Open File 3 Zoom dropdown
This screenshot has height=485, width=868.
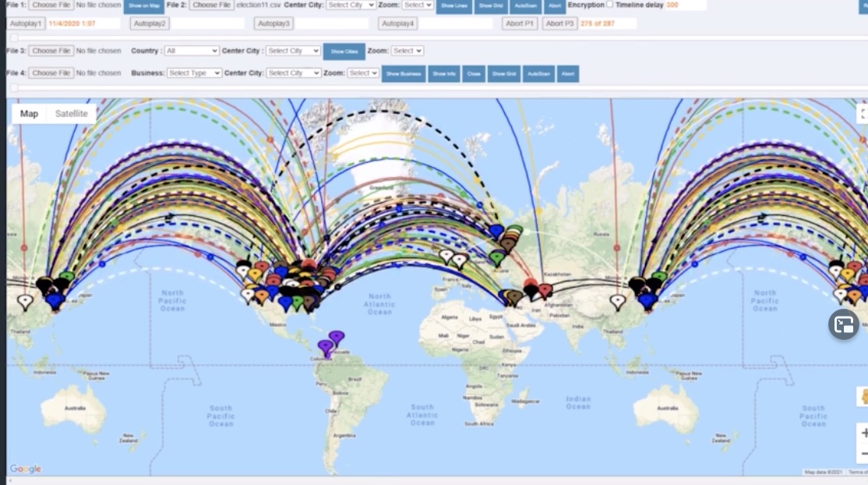(407, 51)
